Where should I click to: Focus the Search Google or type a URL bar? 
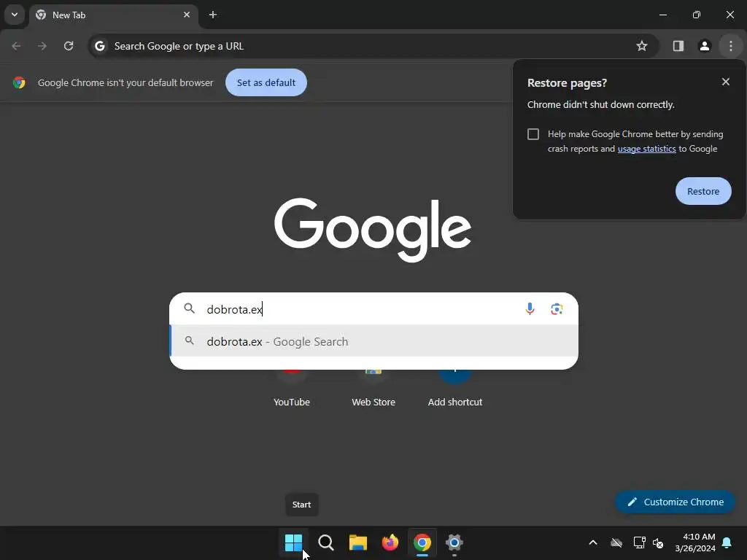(x=373, y=46)
